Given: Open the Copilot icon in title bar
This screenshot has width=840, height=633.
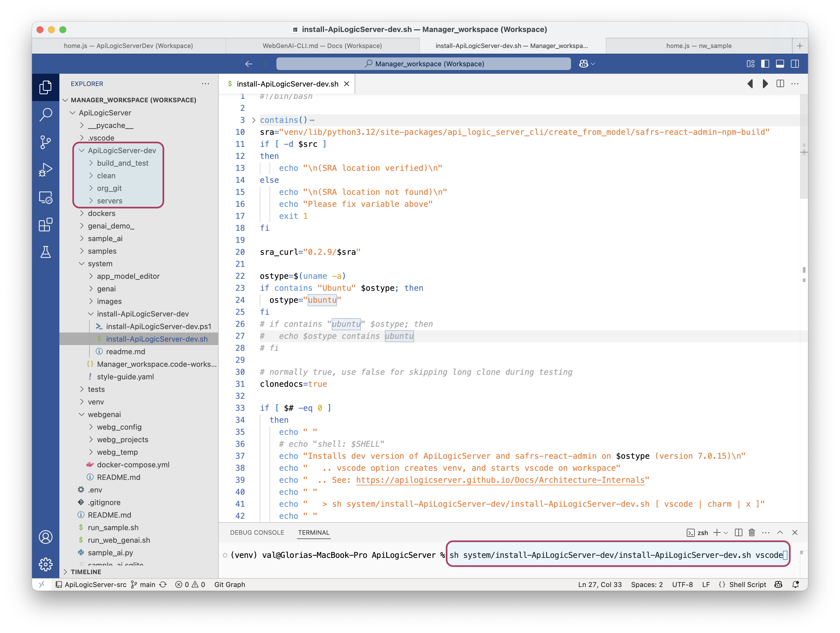Looking at the screenshot, I should point(583,64).
